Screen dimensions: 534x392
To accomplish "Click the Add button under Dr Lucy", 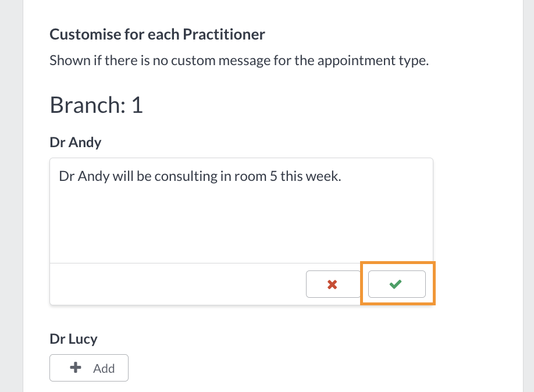I will click(x=88, y=368).
